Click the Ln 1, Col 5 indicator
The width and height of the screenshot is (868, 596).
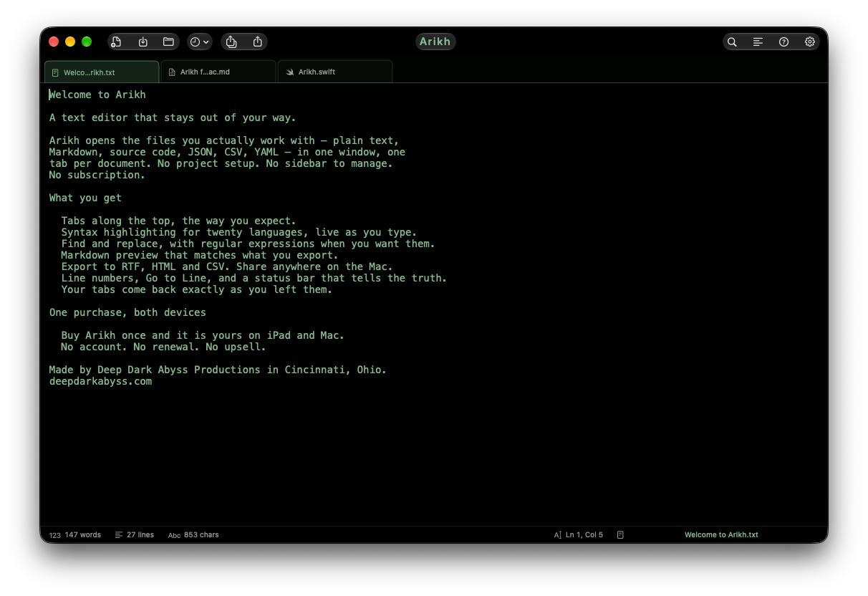(x=584, y=535)
